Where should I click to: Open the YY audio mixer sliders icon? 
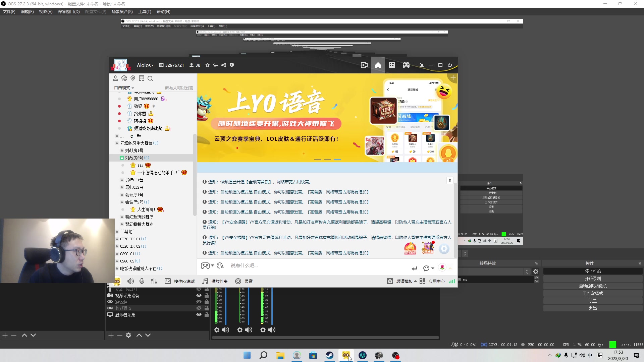point(154,282)
